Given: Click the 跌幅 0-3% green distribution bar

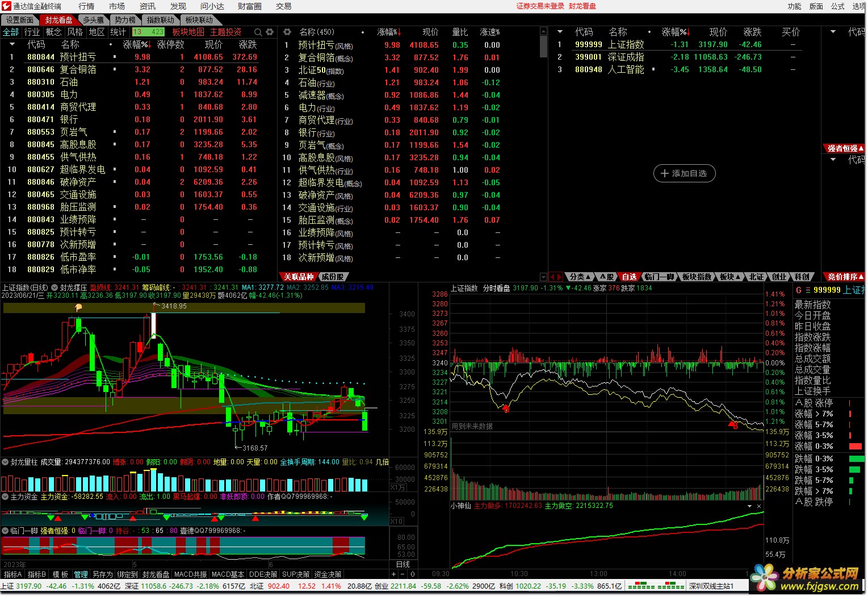Looking at the screenshot, I should (x=857, y=459).
